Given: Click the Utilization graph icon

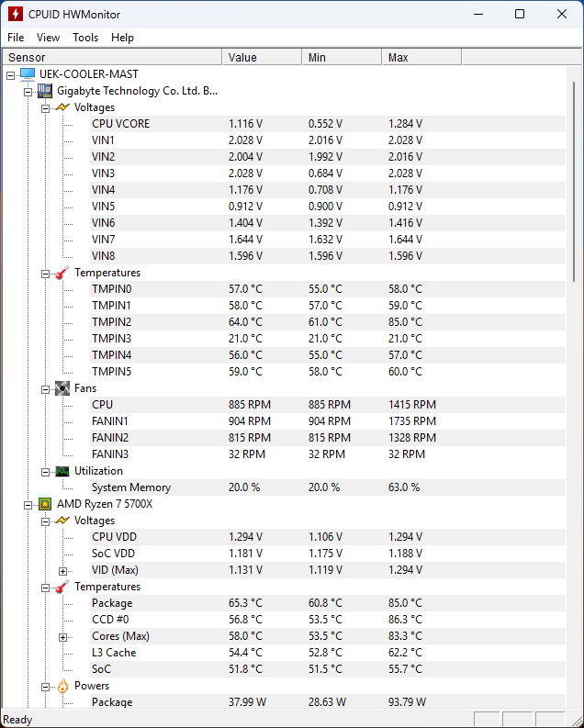Looking at the screenshot, I should [x=62, y=471].
